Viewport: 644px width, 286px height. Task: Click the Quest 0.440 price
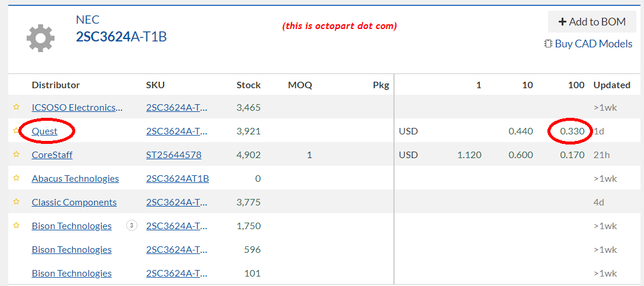(521, 131)
